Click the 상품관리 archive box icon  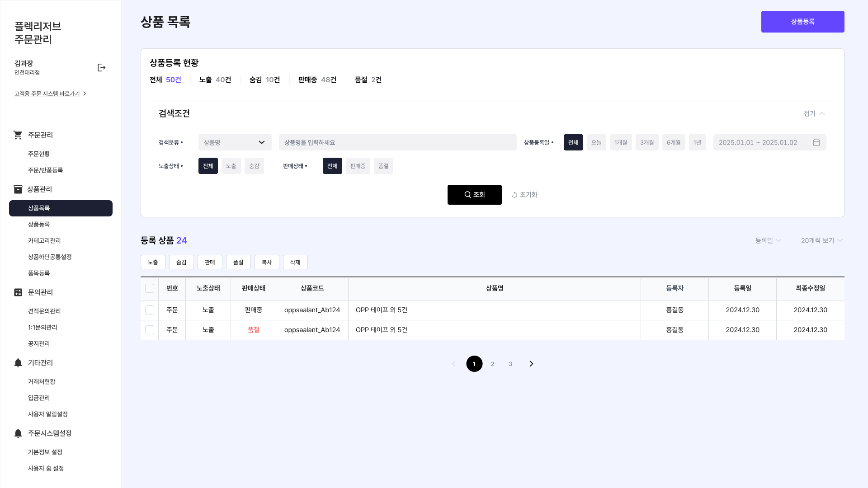(18, 189)
